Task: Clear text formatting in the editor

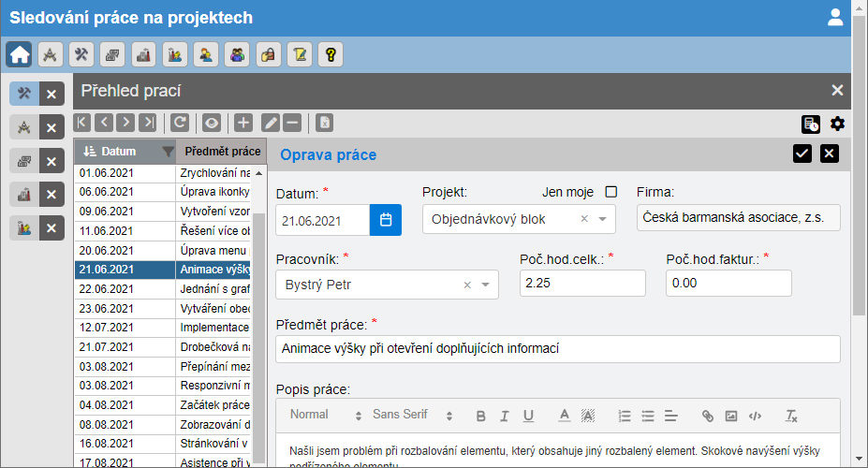Action: pyautogui.click(x=791, y=416)
